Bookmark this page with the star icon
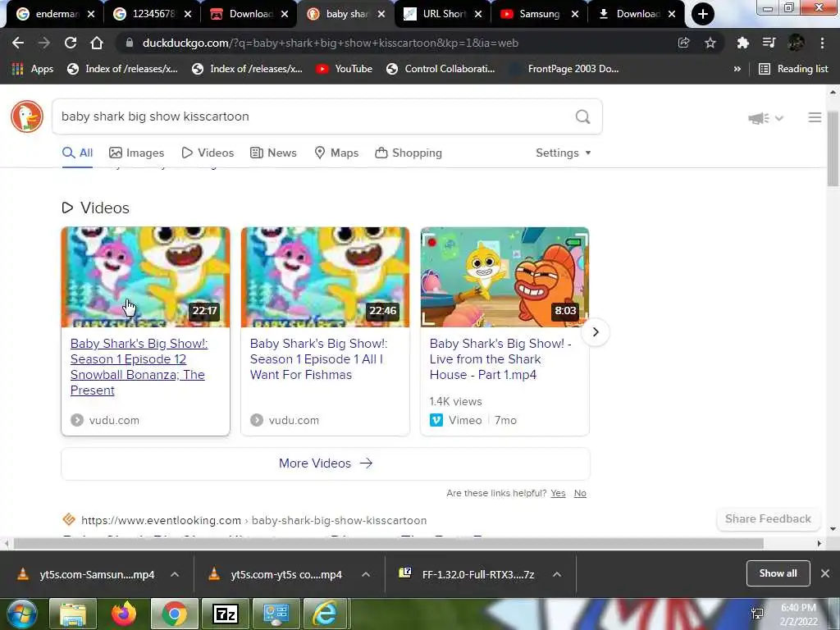This screenshot has height=630, width=840. click(x=710, y=43)
